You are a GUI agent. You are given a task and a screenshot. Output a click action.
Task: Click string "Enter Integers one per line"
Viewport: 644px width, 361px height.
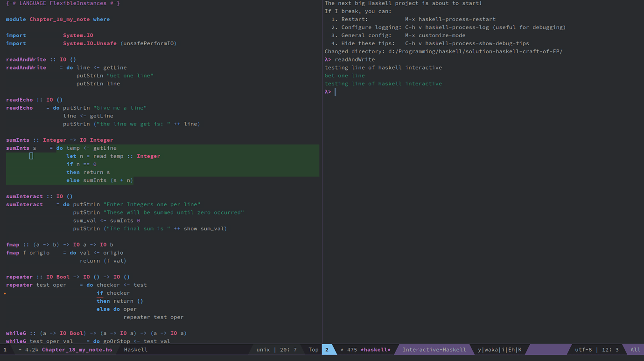coord(152,204)
